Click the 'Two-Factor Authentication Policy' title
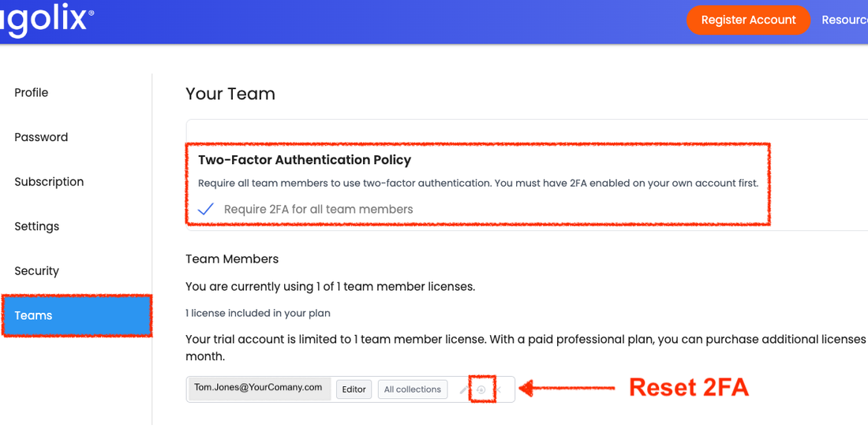The width and height of the screenshot is (868, 428). coord(305,160)
